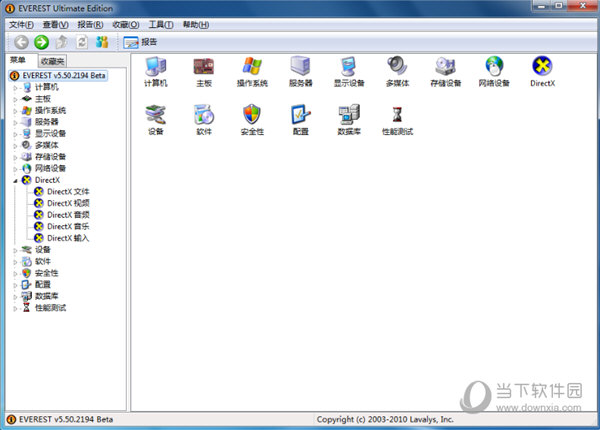The width and height of the screenshot is (600, 430).
Task: Select DirectX 音频 in the tree
Action: pos(68,215)
